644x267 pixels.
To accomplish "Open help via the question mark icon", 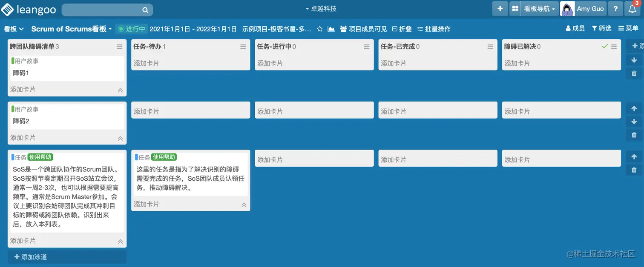I will 615,9.
